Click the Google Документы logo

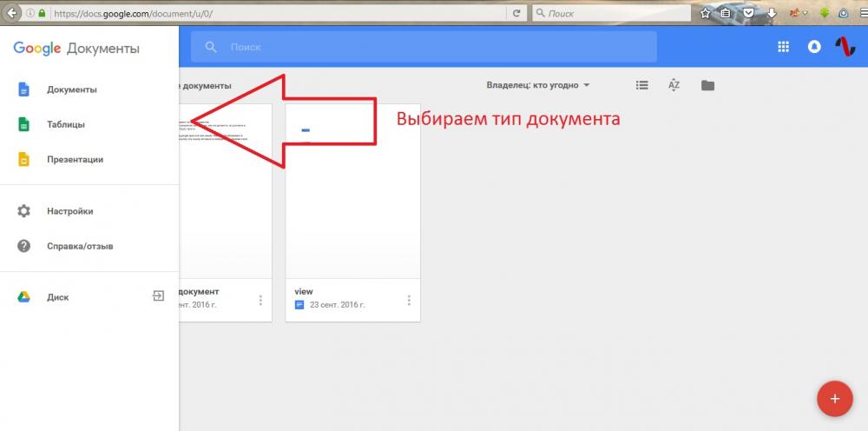(76, 49)
